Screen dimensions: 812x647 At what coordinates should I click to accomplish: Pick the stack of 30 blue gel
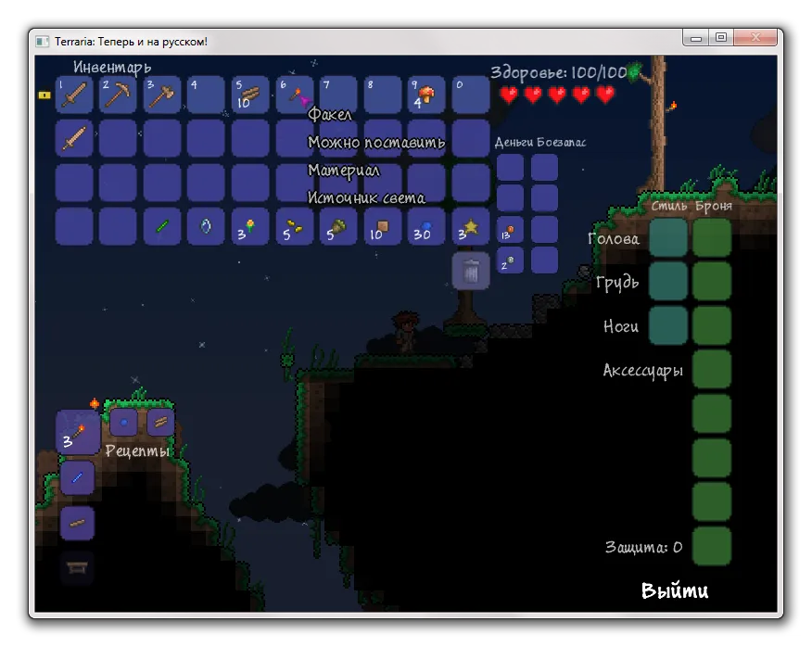tap(426, 226)
